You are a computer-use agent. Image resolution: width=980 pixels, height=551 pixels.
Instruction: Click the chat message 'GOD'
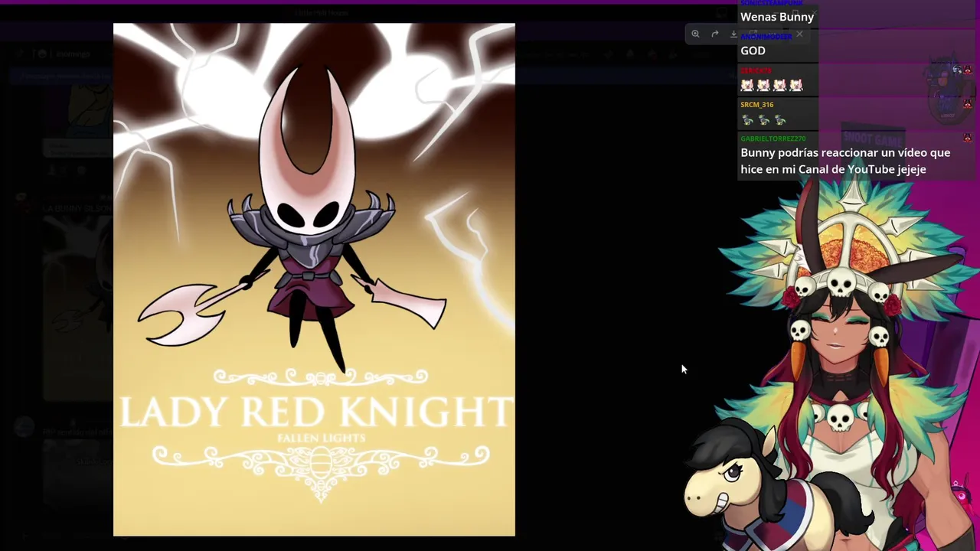pos(753,51)
